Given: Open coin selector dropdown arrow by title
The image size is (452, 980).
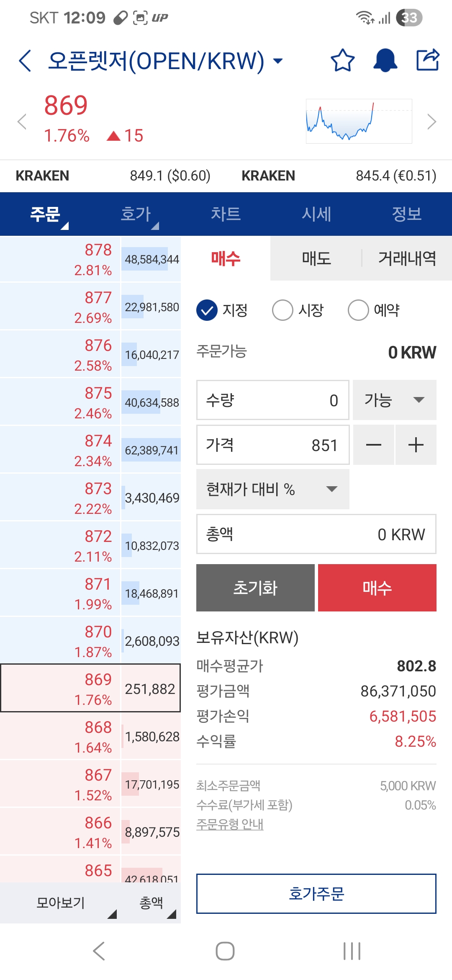Looking at the screenshot, I should [x=277, y=61].
